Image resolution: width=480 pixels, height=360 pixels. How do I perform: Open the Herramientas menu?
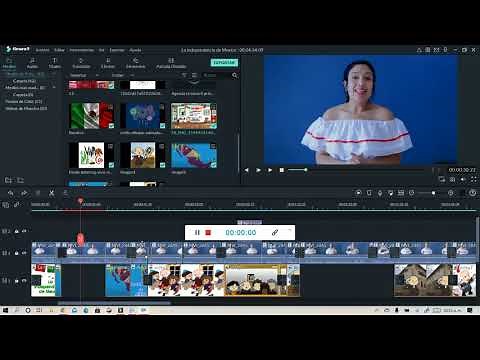click(82, 50)
